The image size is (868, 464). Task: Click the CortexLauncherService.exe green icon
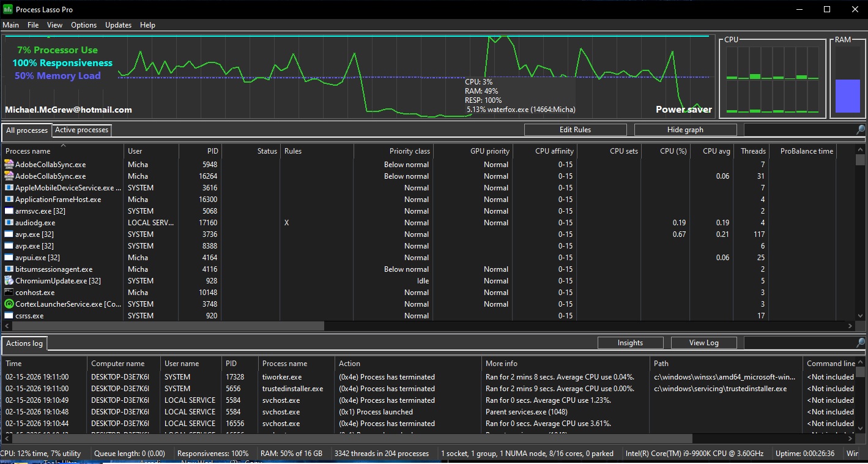pos(9,304)
